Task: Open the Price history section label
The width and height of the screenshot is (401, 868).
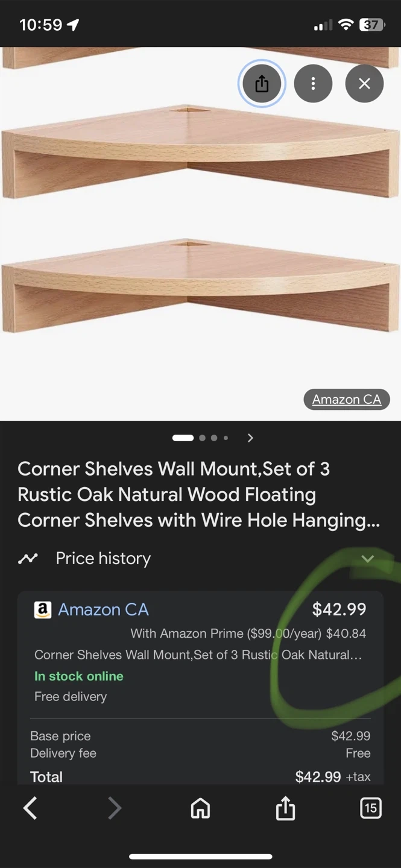Action: [103, 559]
